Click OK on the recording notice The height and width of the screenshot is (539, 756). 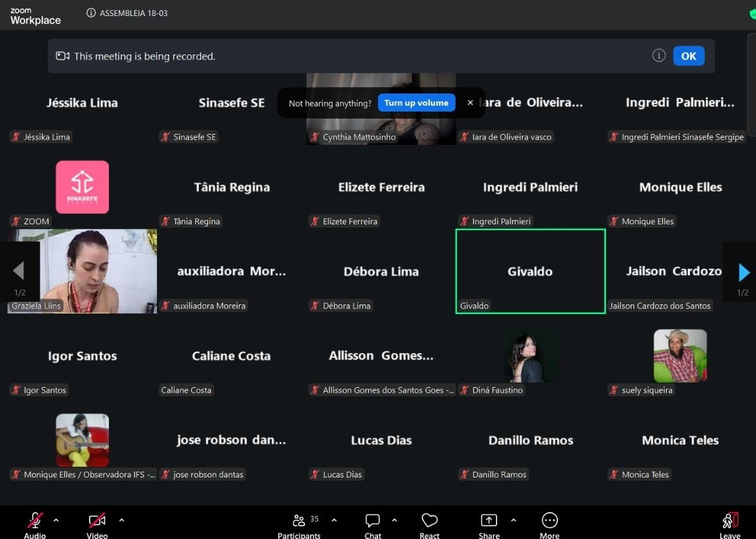coord(689,56)
